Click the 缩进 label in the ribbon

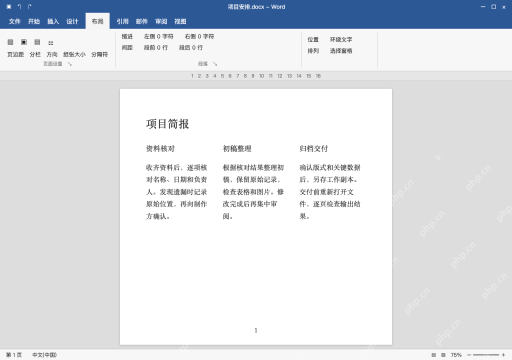click(x=127, y=36)
